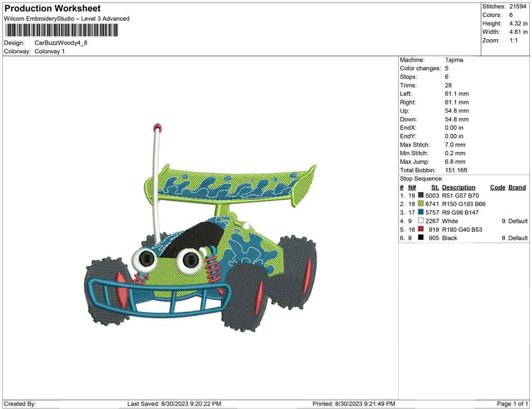Click the 'White' description in stop row 4
The height and width of the screenshot is (409, 532).
(x=450, y=221)
